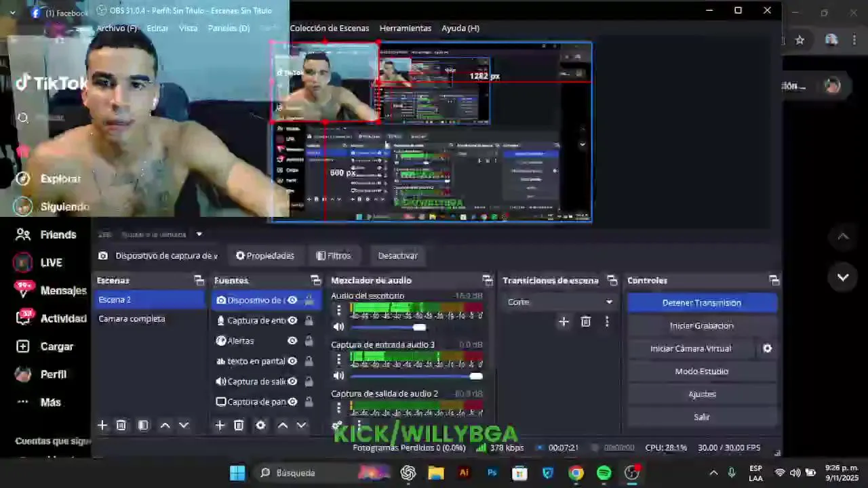868x488 pixels.
Task: Delete selected source with Fuentes trash icon
Action: click(239, 425)
